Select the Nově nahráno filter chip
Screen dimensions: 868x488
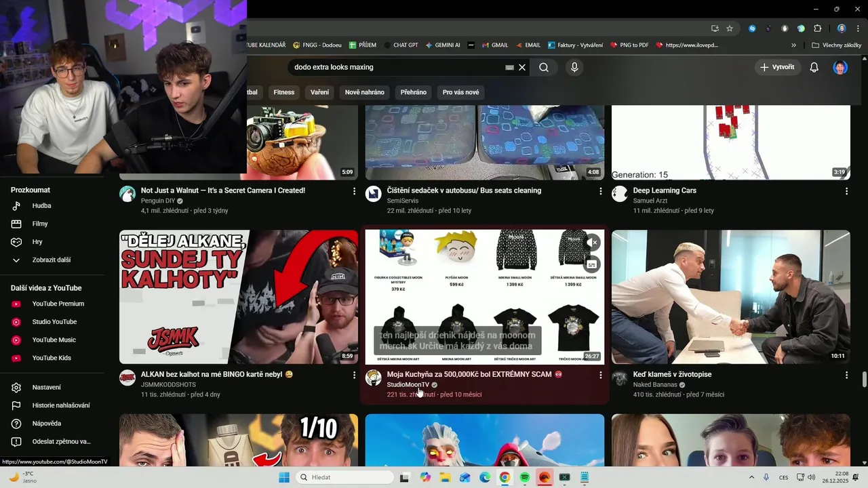[x=365, y=92]
